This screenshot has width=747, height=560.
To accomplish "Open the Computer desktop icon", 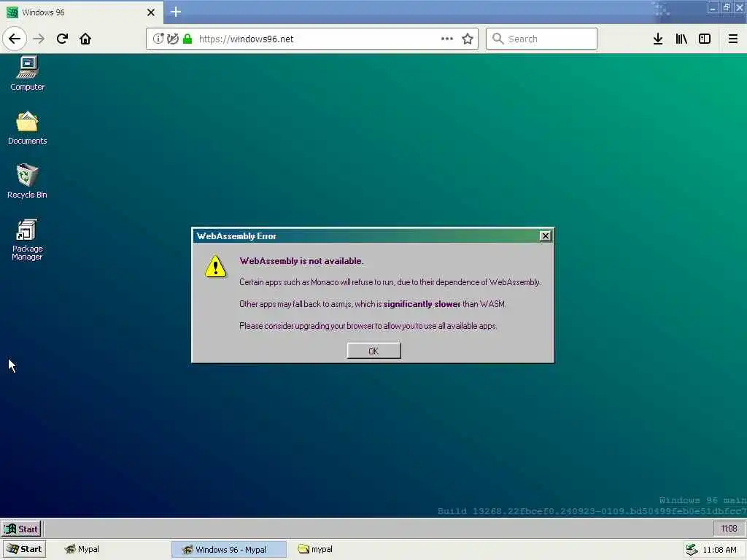I will [27, 74].
